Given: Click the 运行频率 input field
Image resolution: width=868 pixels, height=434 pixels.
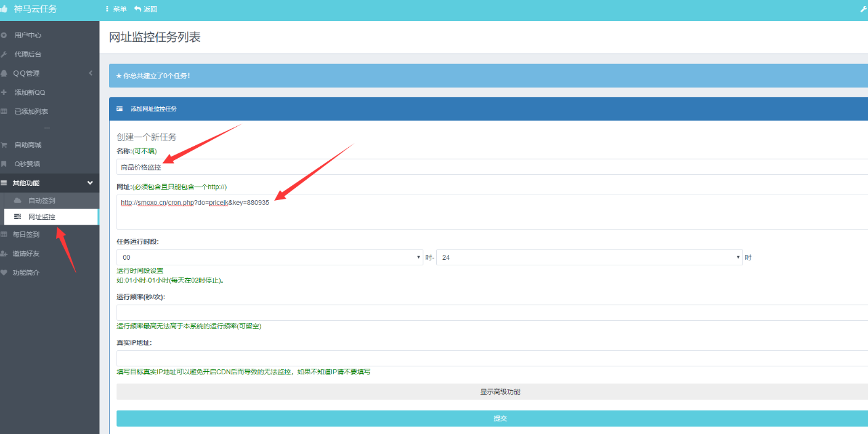Looking at the screenshot, I should coord(492,313).
